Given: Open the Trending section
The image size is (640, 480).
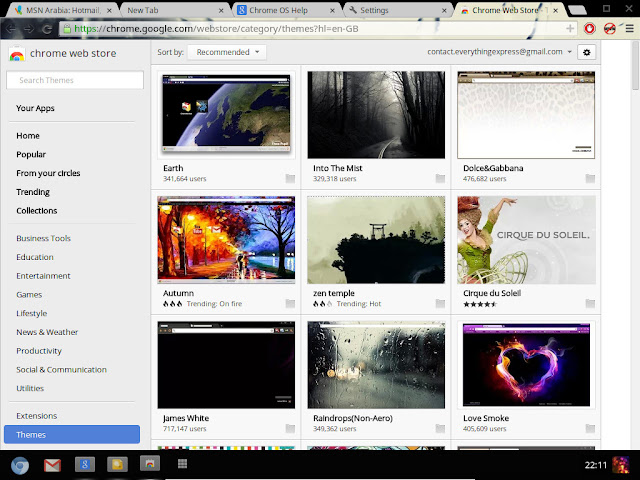Looking at the screenshot, I should (33, 192).
